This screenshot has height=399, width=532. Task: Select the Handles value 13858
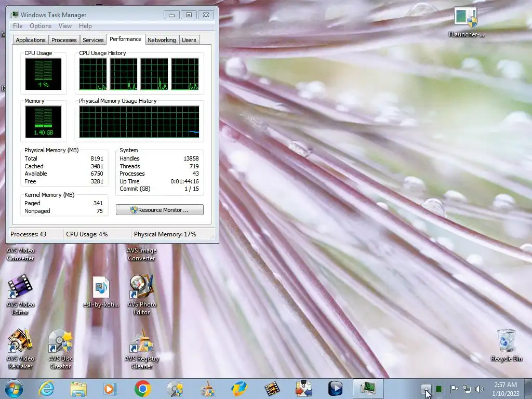tap(191, 158)
